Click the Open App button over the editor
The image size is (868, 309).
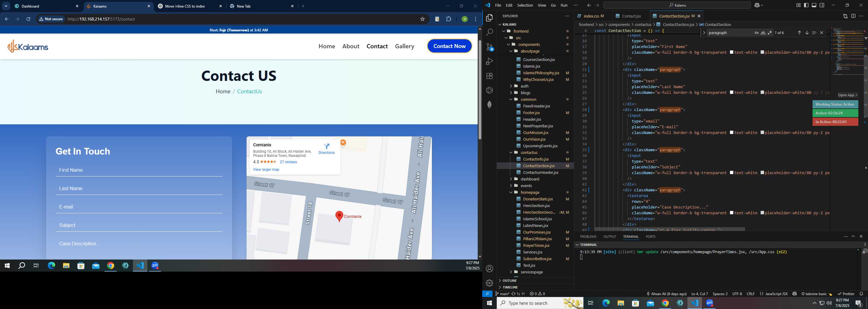tap(848, 95)
